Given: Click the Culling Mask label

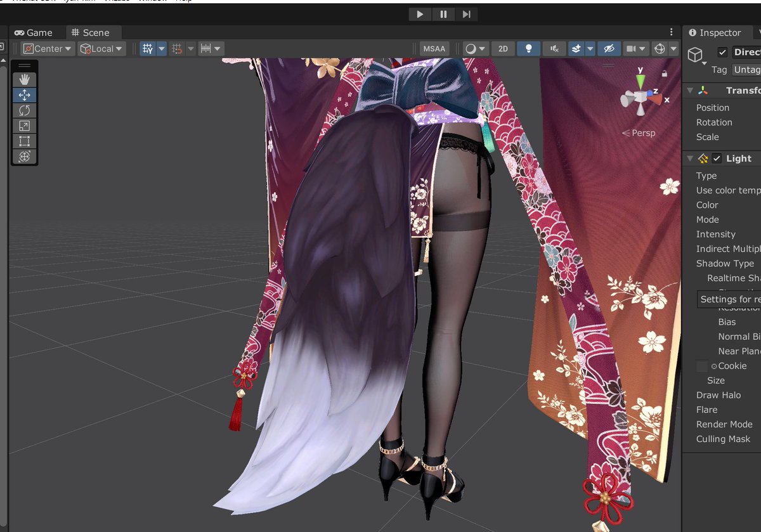Looking at the screenshot, I should pos(723,439).
